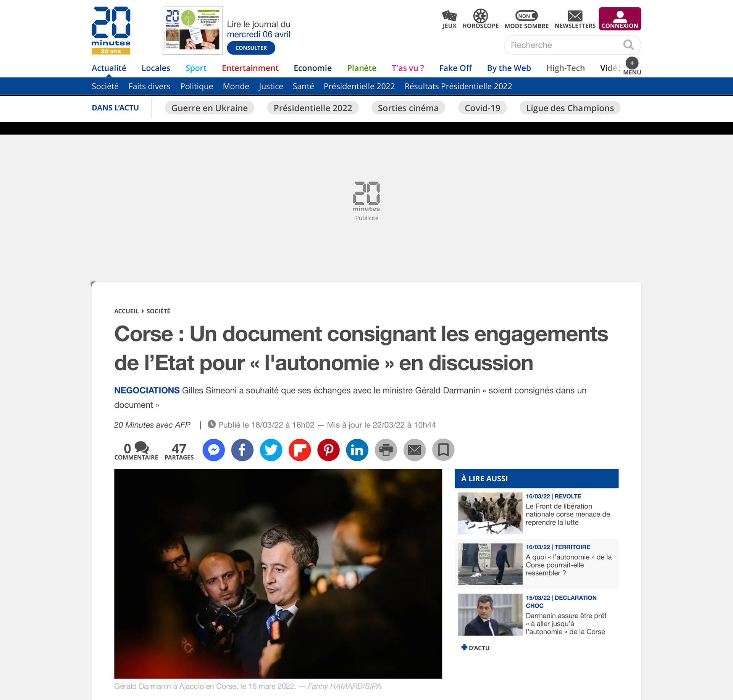733x700 pixels.
Task: Click the Société breadcrumb
Action: pos(158,311)
